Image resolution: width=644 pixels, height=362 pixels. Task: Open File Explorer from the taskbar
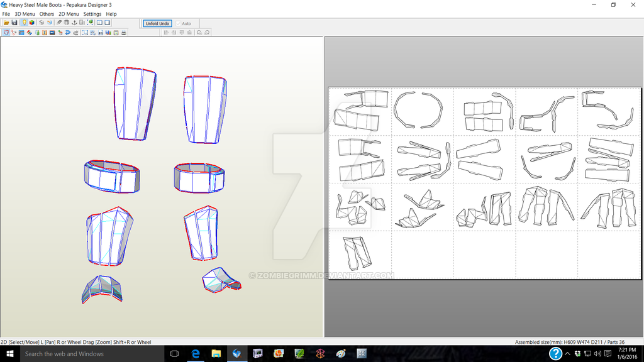216,353
